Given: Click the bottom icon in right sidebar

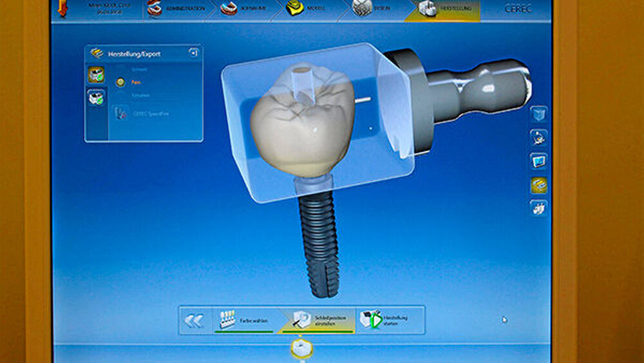Looking at the screenshot, I should point(538,208).
